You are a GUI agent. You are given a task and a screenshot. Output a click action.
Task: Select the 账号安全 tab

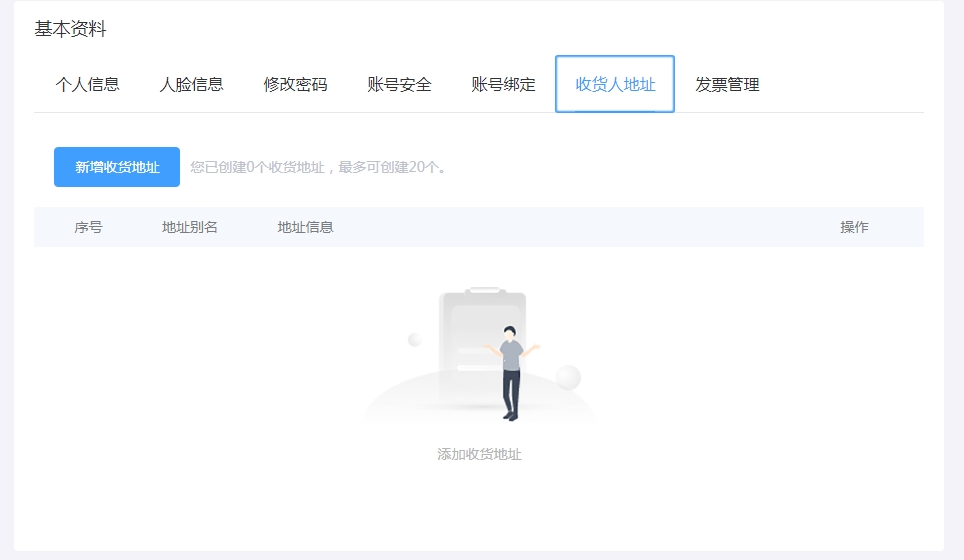(399, 84)
